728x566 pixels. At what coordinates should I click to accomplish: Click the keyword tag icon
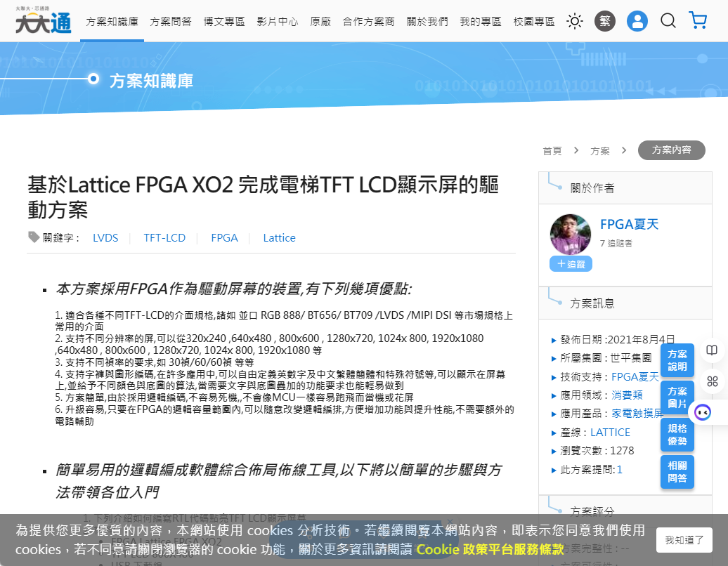click(34, 237)
